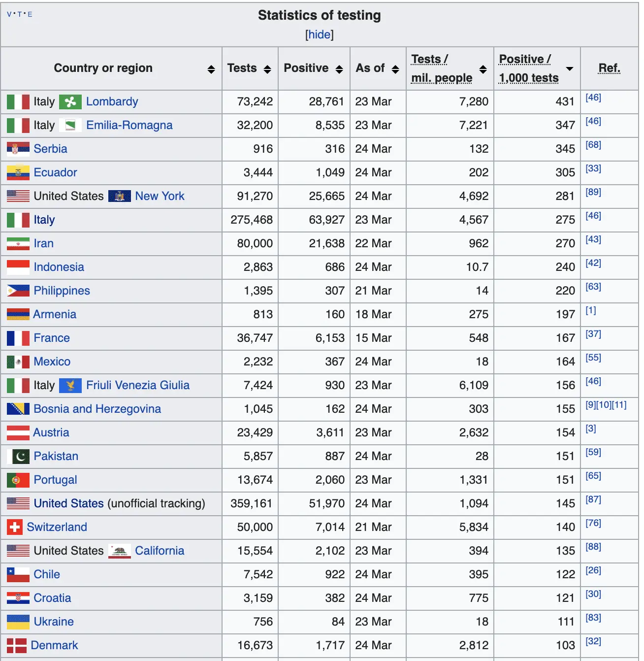Screen dimensions: 644x661
Task: Sort by Positive column arrows
Action: pyautogui.click(x=339, y=69)
